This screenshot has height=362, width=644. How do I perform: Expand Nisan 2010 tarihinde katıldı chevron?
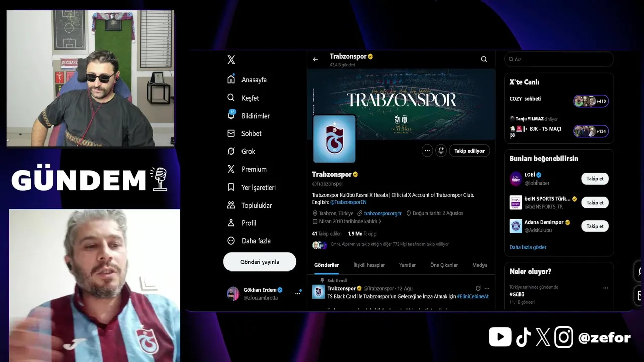[x=380, y=221]
